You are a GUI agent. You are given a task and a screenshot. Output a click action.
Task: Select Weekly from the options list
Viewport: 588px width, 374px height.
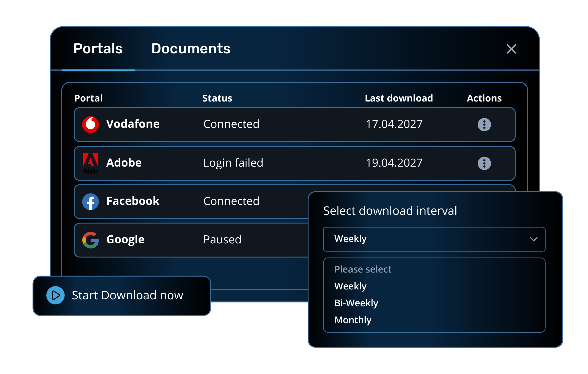pos(350,286)
